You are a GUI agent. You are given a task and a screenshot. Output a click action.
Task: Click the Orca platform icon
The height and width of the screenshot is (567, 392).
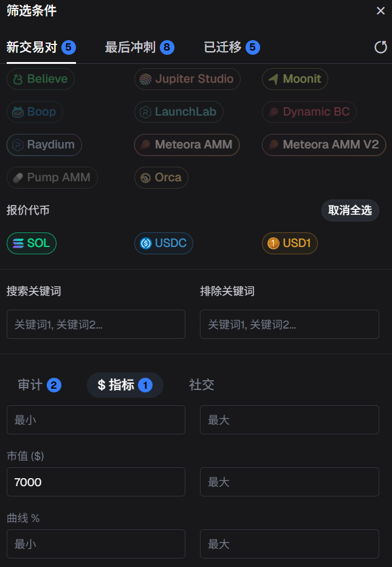[160, 178]
